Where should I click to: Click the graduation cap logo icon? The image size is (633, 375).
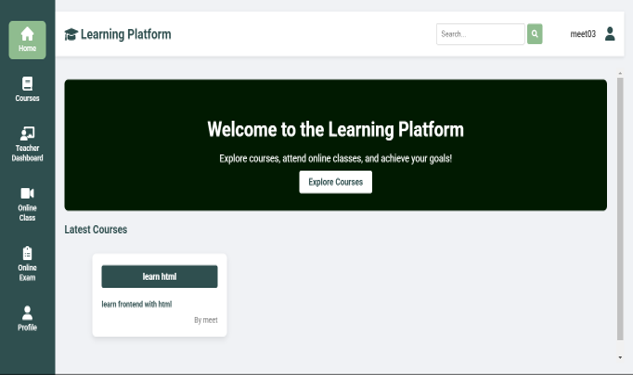click(x=71, y=34)
